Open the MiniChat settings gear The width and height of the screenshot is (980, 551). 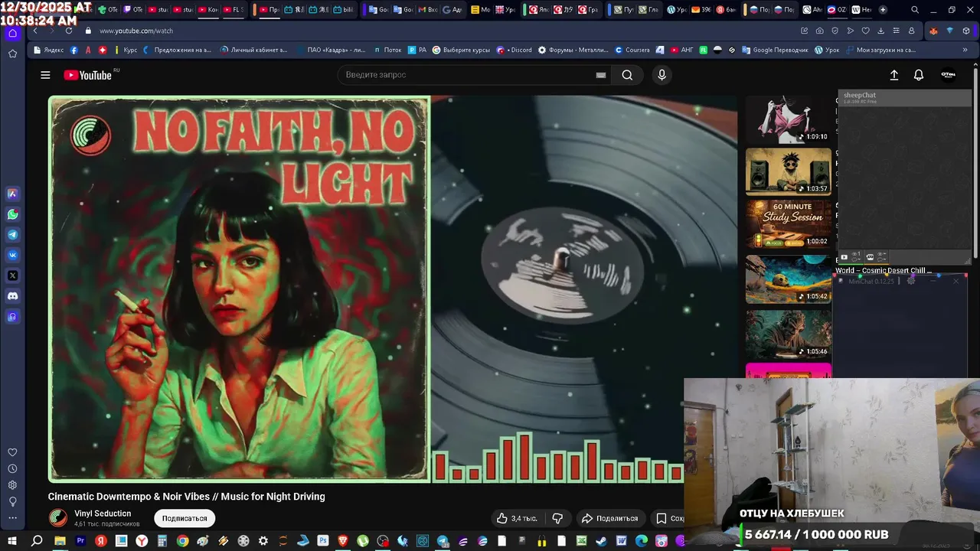point(910,281)
